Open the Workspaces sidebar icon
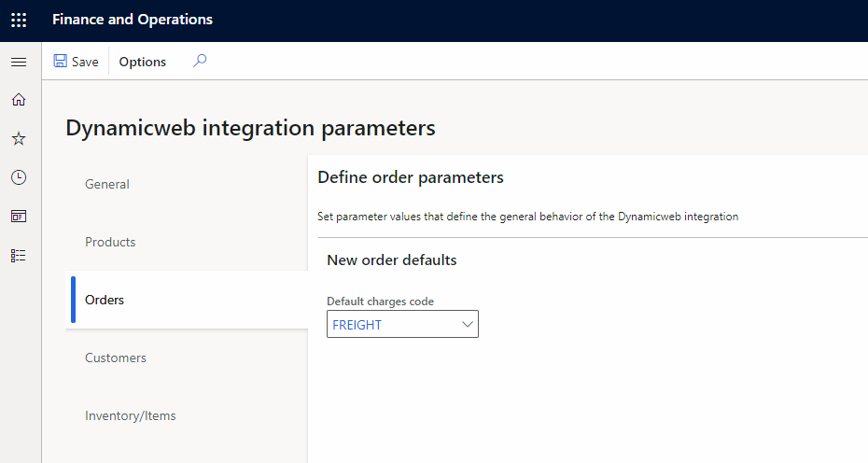This screenshot has width=868, height=463. [x=19, y=216]
